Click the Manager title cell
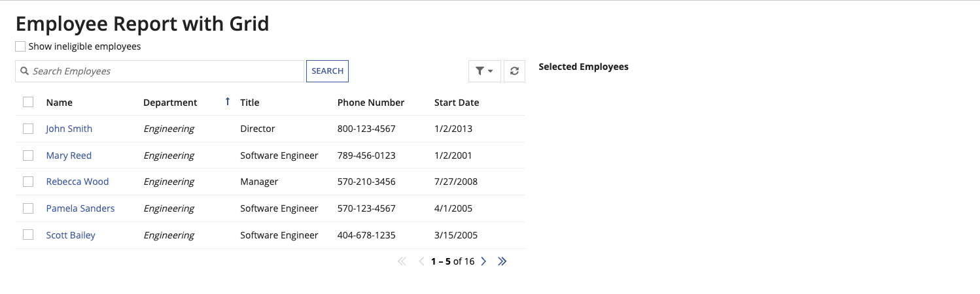 tap(259, 182)
